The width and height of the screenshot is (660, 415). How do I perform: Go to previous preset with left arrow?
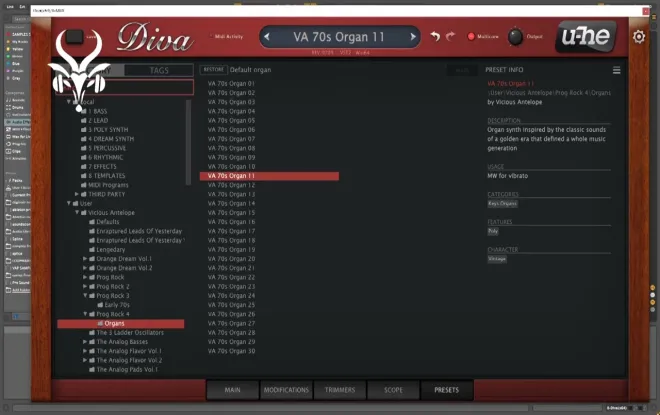point(266,37)
